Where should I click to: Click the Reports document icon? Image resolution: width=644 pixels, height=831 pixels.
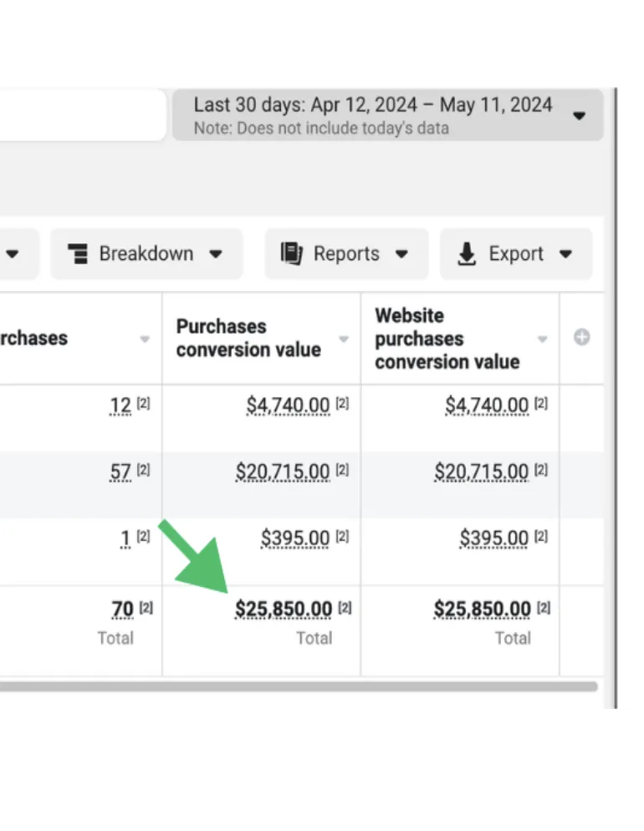[292, 254]
